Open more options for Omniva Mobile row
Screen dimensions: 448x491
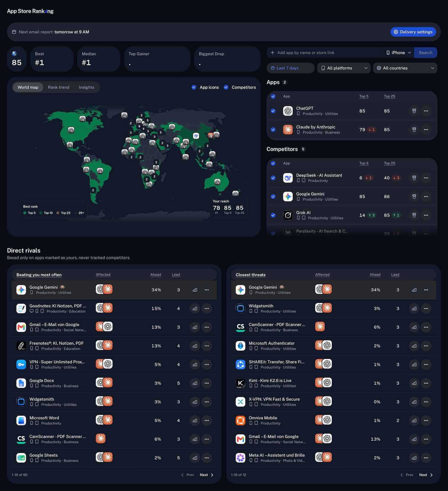pos(426,421)
